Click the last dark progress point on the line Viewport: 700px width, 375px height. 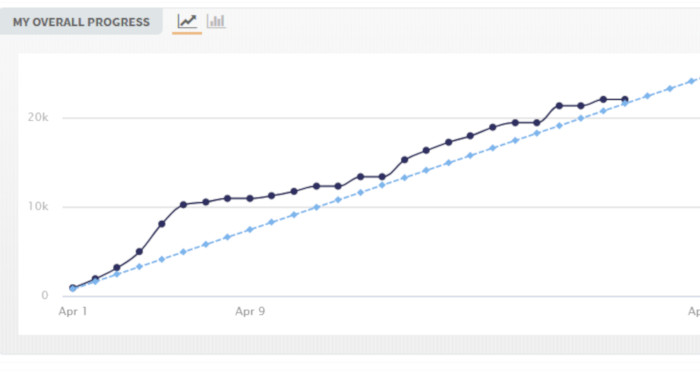625,100
